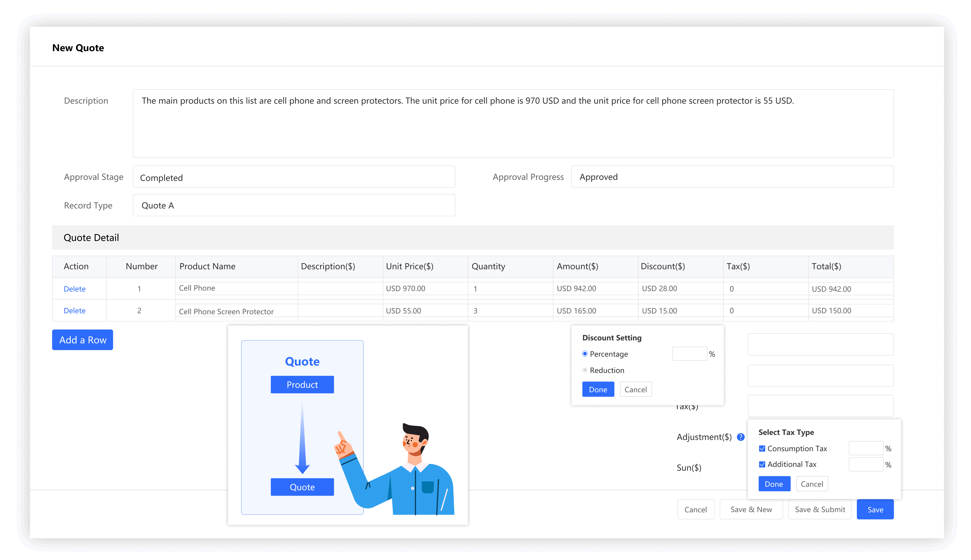Select the Reduction discount radio button
This screenshot has height=560, width=971.
(585, 370)
